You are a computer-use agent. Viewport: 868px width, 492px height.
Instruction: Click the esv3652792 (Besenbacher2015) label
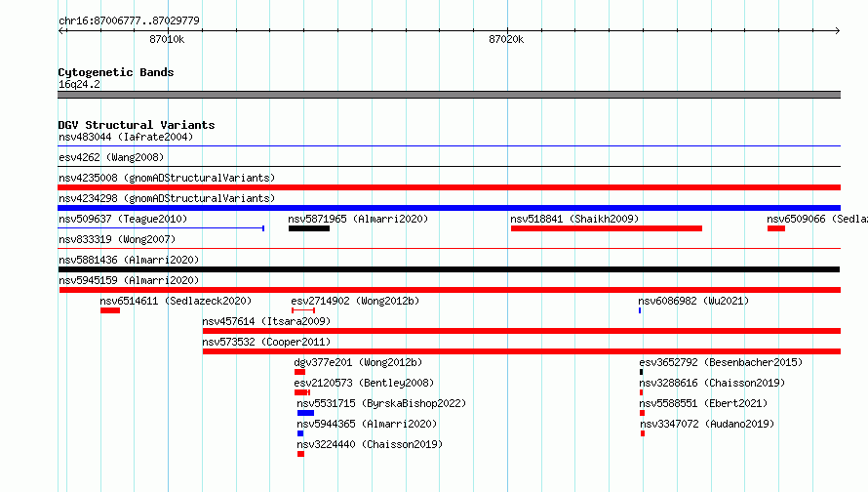[721, 362]
